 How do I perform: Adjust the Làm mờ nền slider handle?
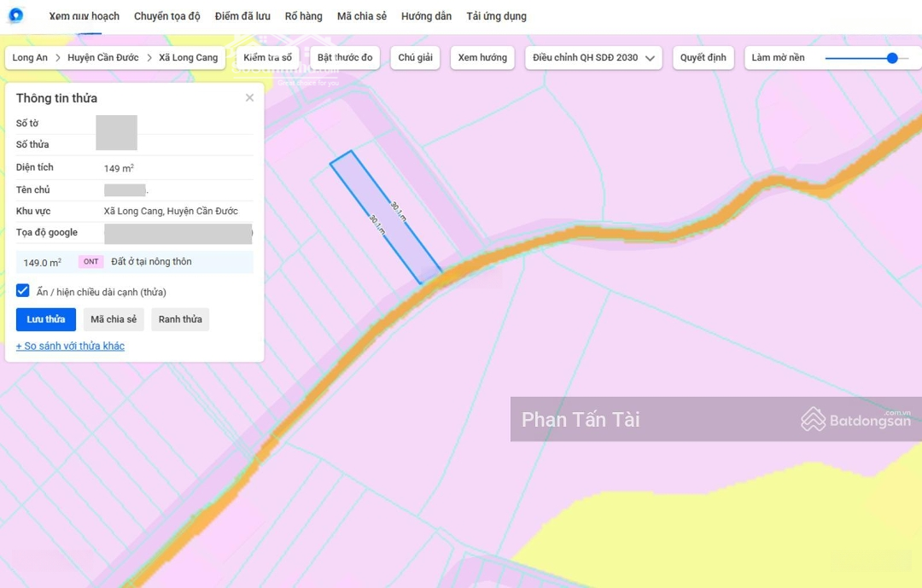pos(892,58)
